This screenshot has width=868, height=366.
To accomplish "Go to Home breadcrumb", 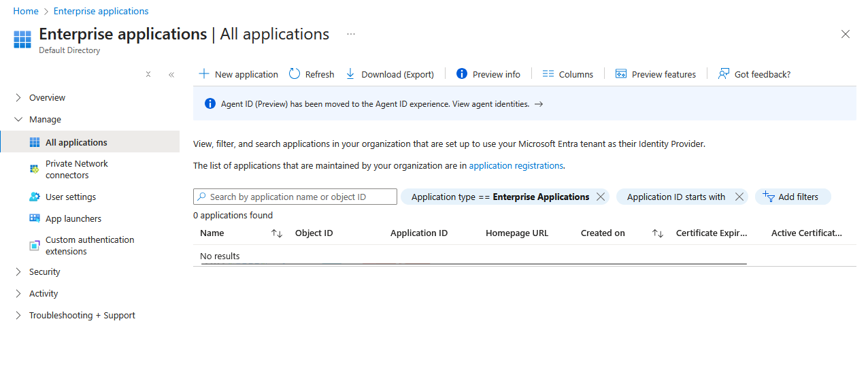I will pyautogui.click(x=26, y=11).
